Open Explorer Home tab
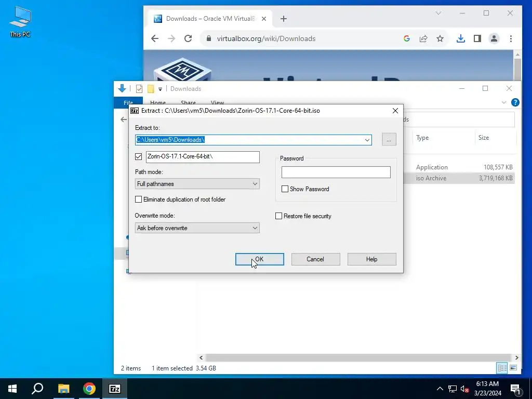Image resolution: width=532 pixels, height=399 pixels. coord(158,103)
